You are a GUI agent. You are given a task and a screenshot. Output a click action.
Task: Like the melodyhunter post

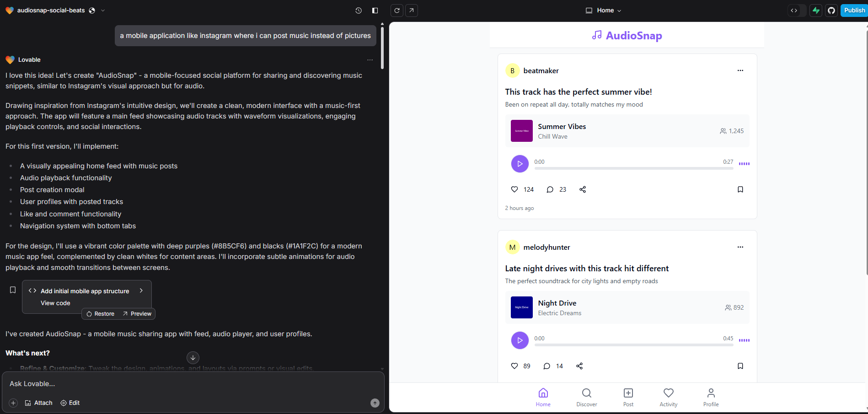tap(514, 366)
